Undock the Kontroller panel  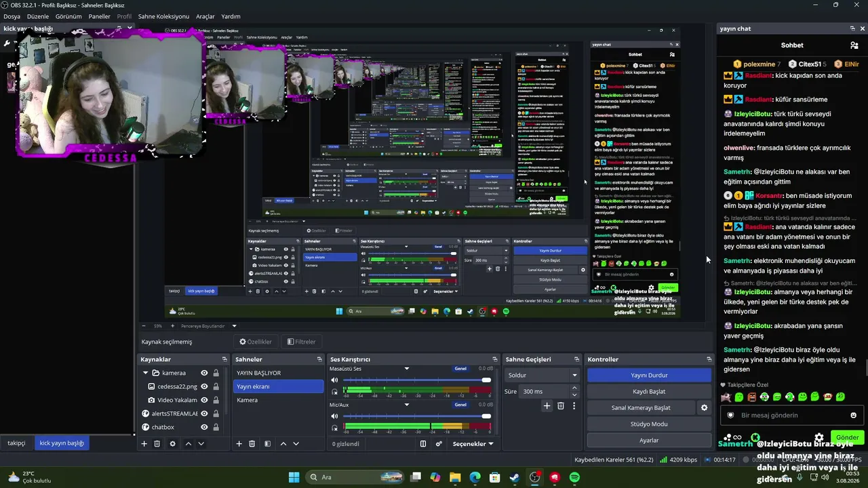click(x=709, y=359)
